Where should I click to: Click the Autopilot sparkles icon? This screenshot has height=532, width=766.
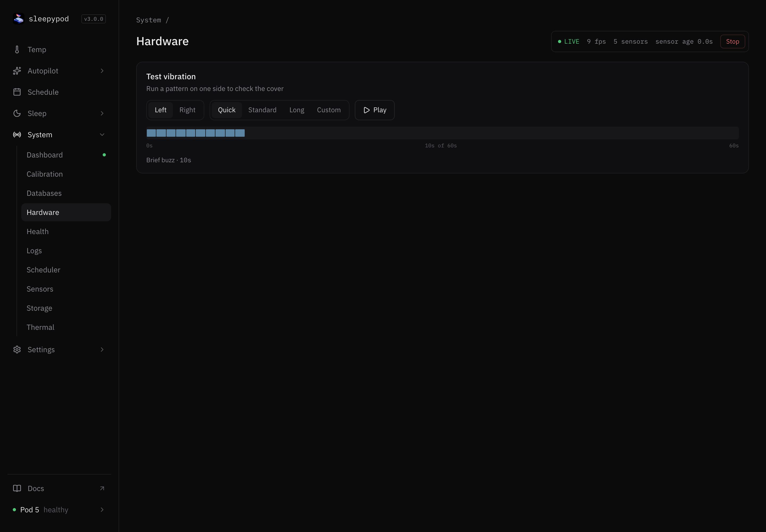click(x=17, y=71)
